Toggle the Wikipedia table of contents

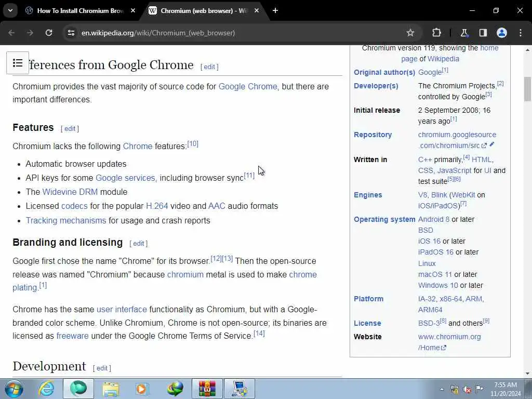coord(18,63)
